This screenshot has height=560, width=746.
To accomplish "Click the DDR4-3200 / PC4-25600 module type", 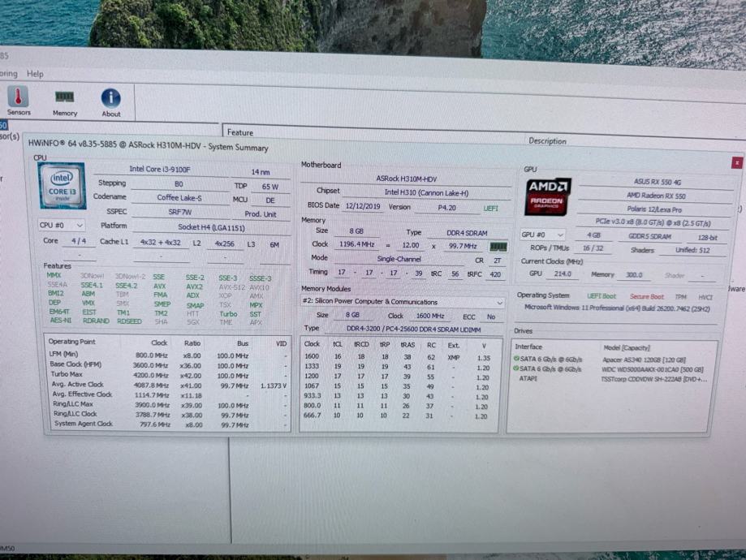I will pos(413,330).
